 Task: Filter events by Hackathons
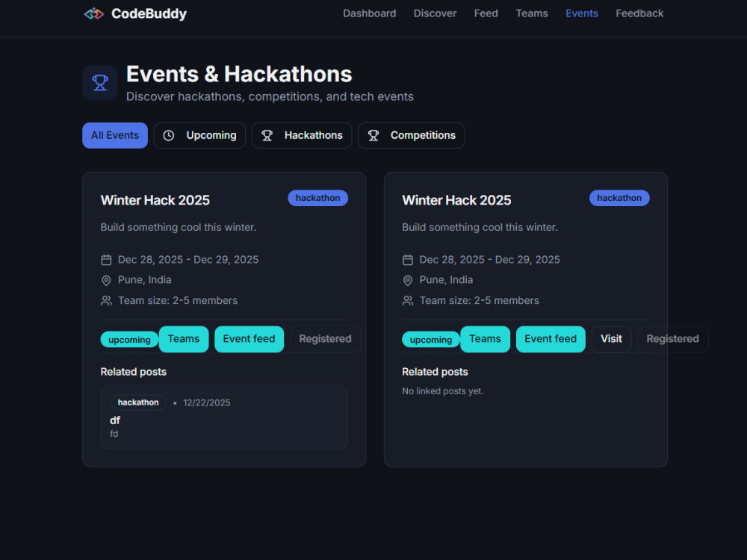pos(302,135)
